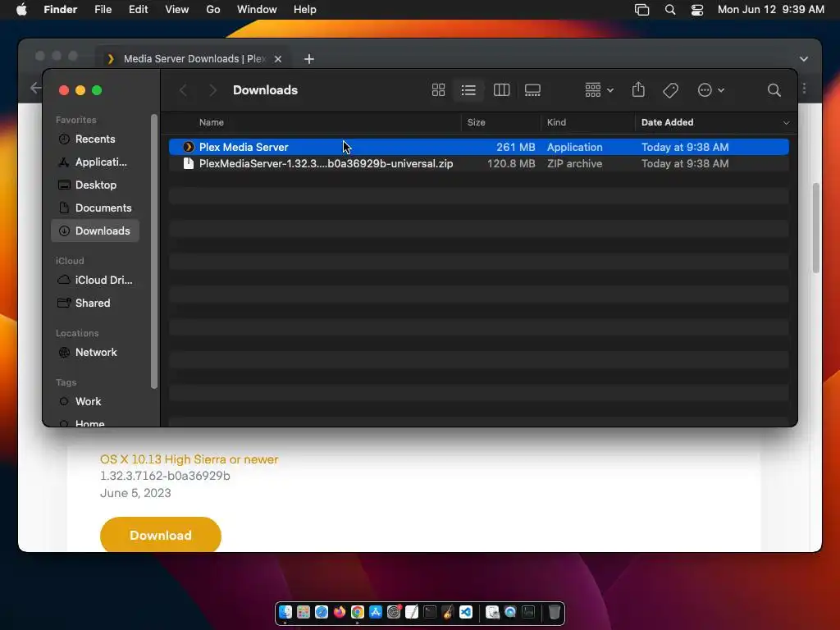Open the Shared folder in sidebar
The width and height of the screenshot is (840, 630).
tap(95, 304)
